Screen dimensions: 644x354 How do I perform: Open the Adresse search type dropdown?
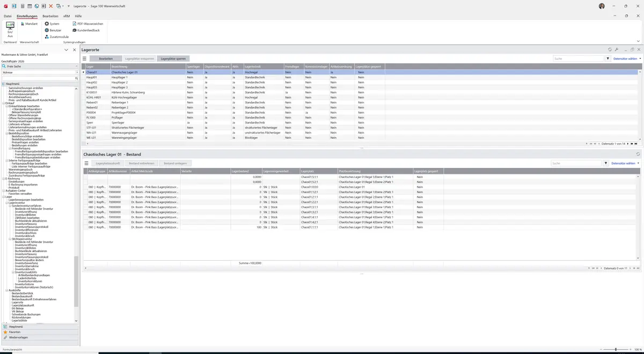point(40,72)
